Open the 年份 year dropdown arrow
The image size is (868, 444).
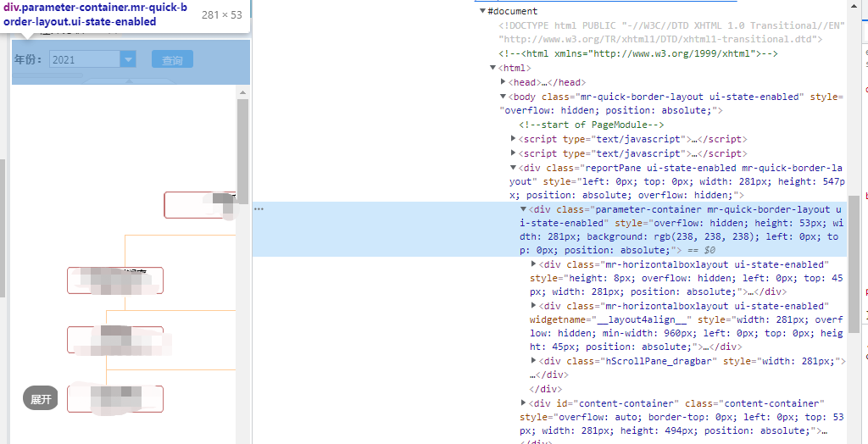tap(128, 59)
